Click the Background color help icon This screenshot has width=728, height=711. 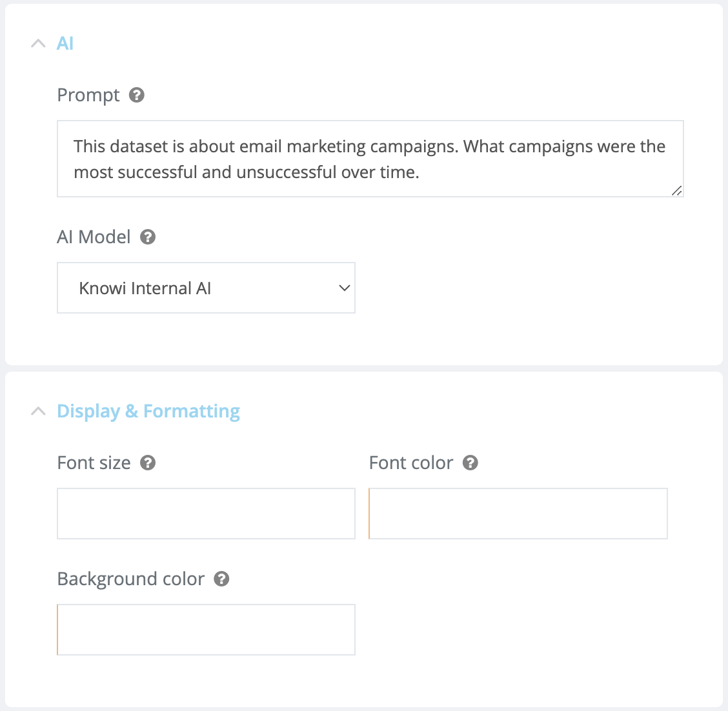pyautogui.click(x=221, y=579)
